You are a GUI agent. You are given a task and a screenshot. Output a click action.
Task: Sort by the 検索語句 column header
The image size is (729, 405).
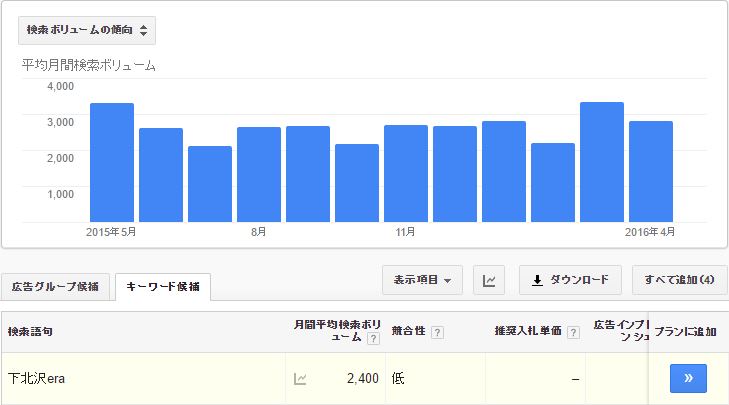pos(30,332)
